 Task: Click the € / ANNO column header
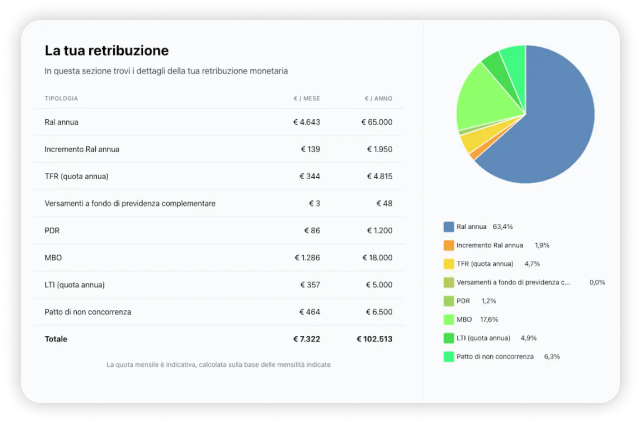[378, 98]
